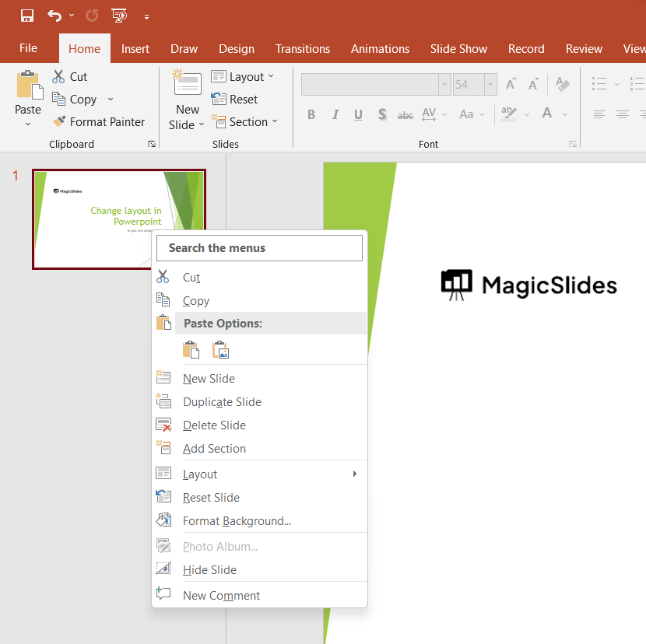Toggle Italic text formatting

click(335, 114)
